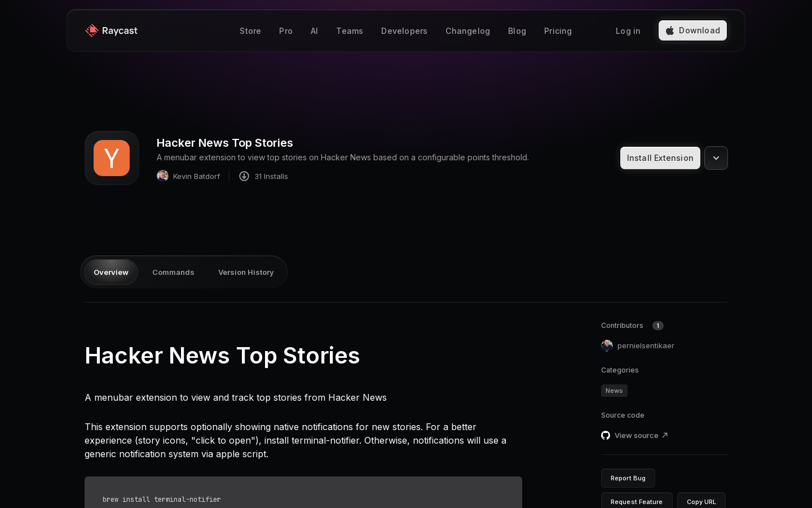
Task: Open the View source link
Action: click(634, 435)
